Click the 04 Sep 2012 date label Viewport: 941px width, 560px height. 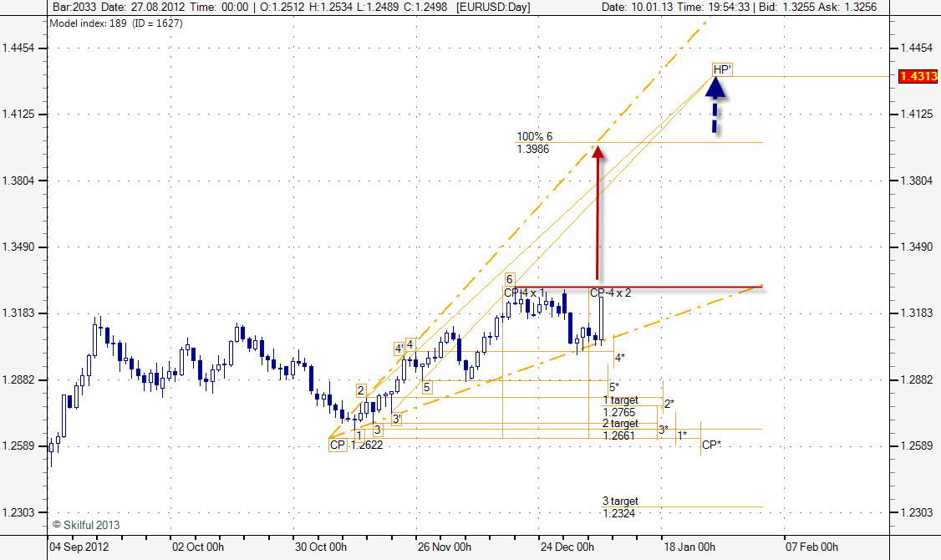click(x=78, y=547)
